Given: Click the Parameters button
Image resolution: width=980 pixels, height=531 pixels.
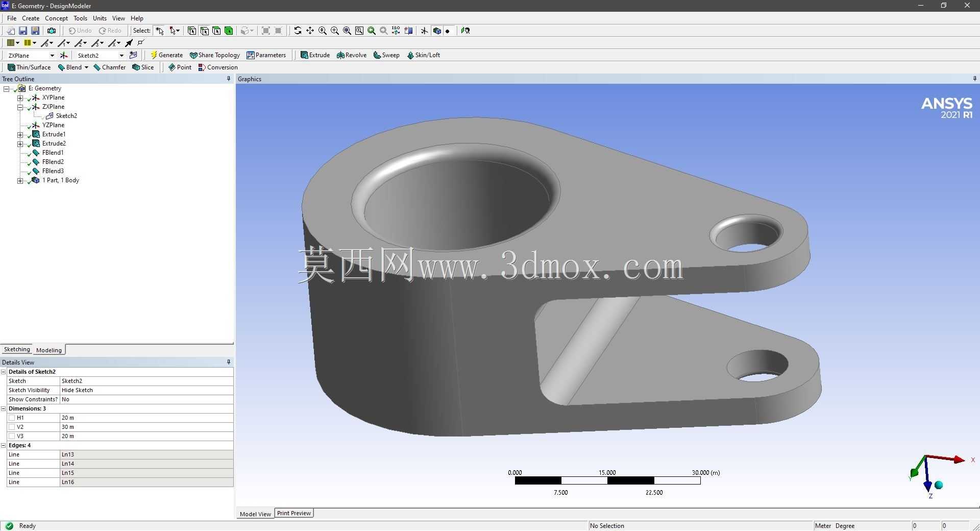Looking at the screenshot, I should click(x=266, y=55).
